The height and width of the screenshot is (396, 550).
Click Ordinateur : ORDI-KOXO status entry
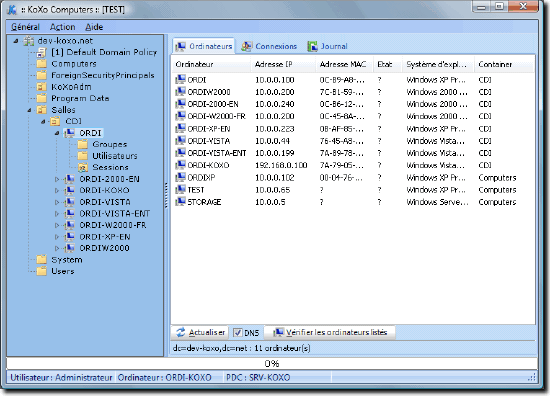pos(164,378)
